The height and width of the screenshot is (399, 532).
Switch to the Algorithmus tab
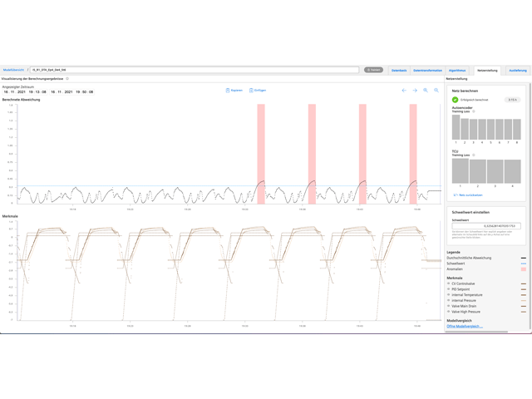click(457, 70)
